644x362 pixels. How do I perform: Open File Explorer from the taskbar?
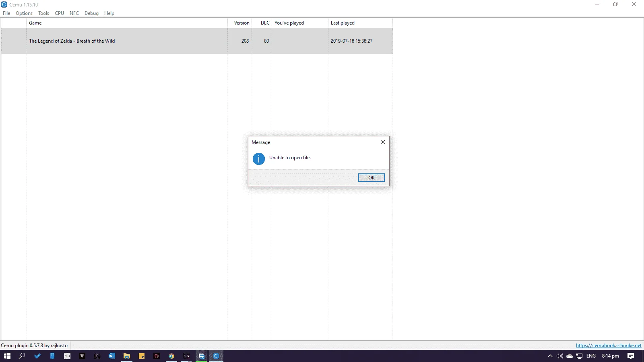coord(127,356)
